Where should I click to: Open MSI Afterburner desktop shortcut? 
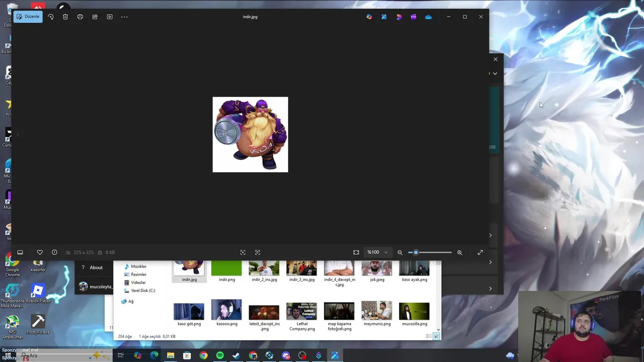tap(12, 327)
